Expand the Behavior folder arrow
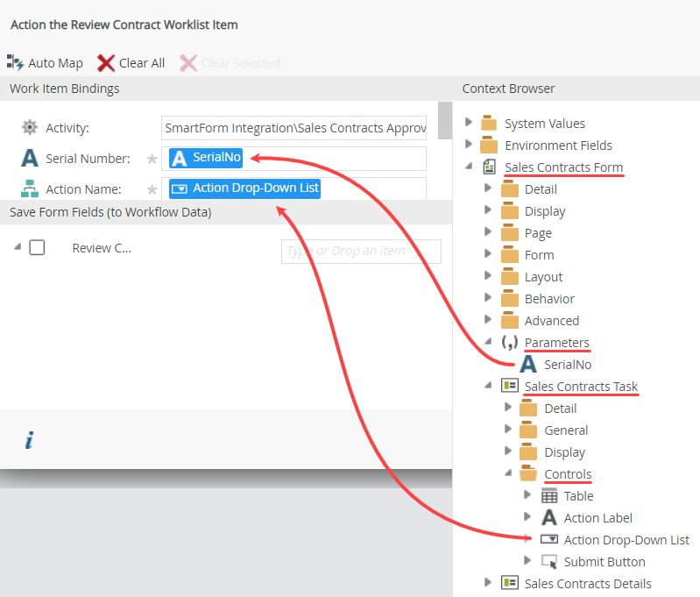700x597 pixels. [x=488, y=297]
